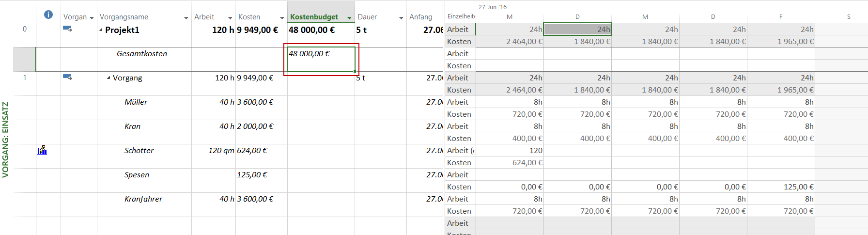This screenshot has width=868, height=235.
Task: Click the task mode icon in Vorgang row
Action: pos(67,77)
